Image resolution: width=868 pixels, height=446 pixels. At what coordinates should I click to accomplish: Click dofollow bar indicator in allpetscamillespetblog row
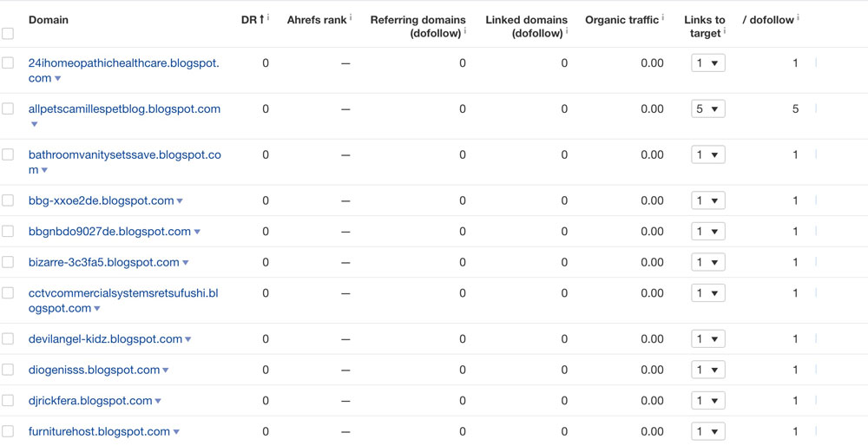click(x=816, y=109)
